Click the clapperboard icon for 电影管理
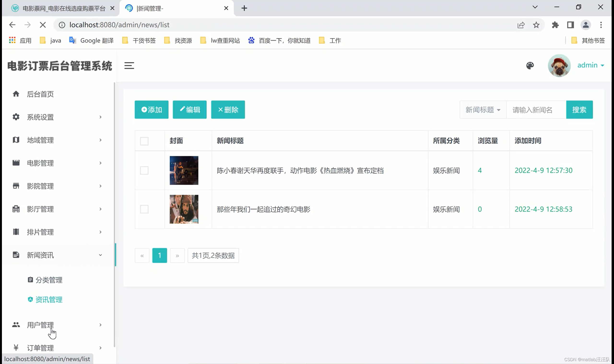Screen dimensions: 614x364 point(16,163)
